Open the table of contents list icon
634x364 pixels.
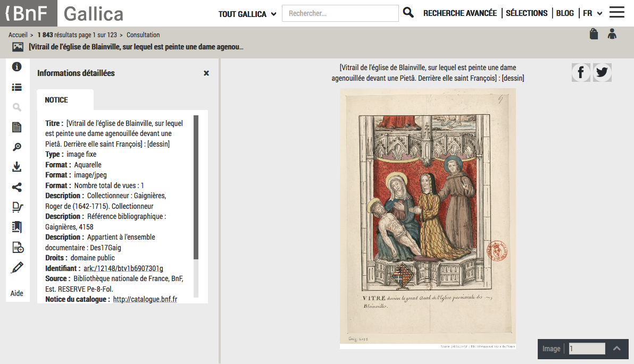click(16, 87)
